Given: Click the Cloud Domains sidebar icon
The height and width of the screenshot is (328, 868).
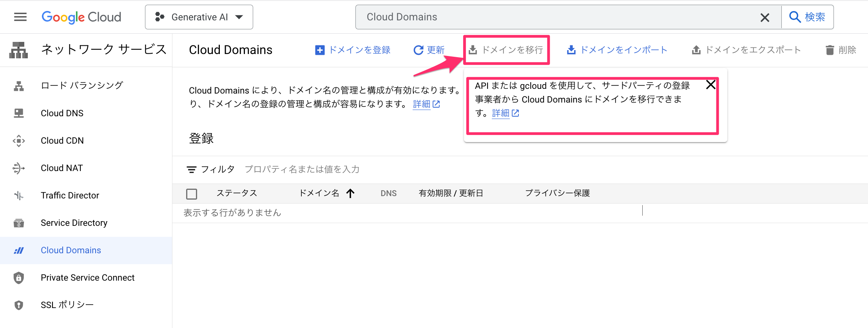Looking at the screenshot, I should [19, 251].
